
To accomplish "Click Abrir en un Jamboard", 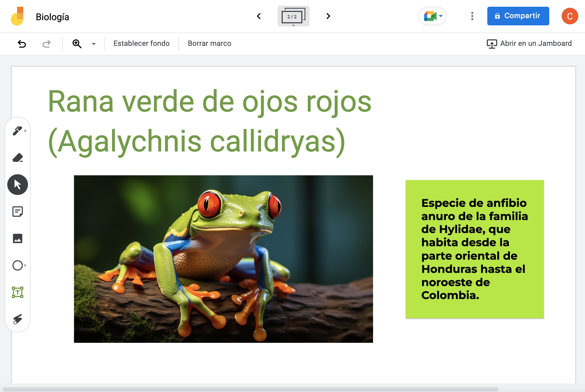I will (529, 43).
